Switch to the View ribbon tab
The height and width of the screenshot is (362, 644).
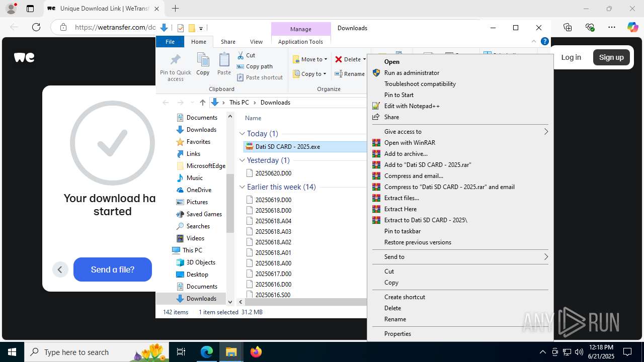coord(256,42)
